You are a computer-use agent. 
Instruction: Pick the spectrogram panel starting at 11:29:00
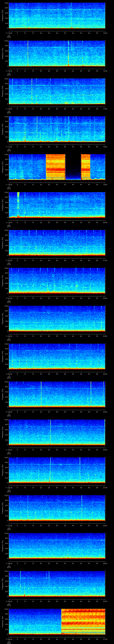(57, 584)
